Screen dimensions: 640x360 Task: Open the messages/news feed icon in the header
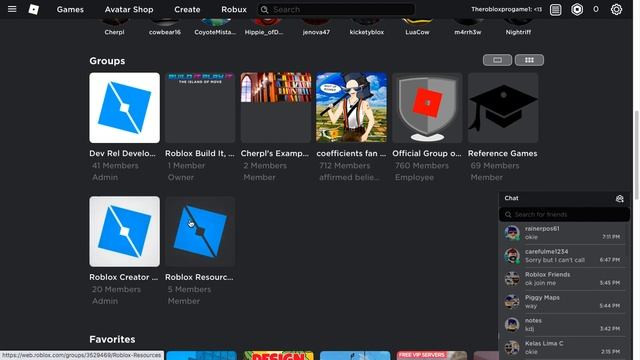pyautogui.click(x=556, y=9)
